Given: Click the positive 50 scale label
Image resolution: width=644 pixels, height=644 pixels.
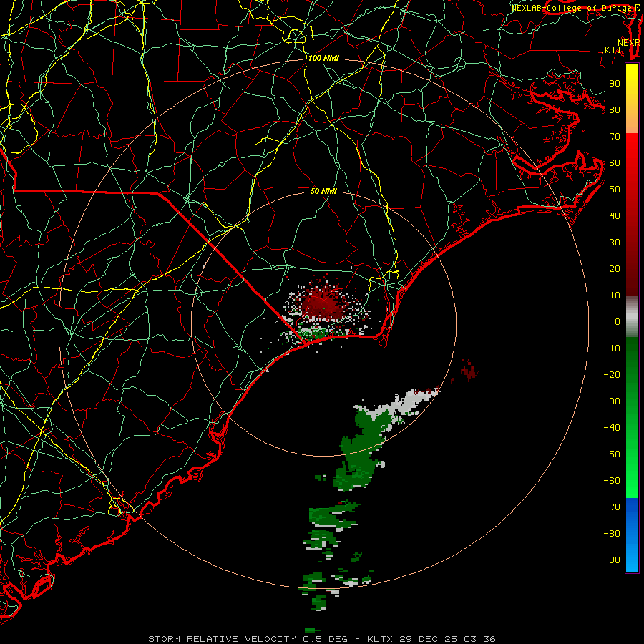Looking at the screenshot, I should point(615,190).
